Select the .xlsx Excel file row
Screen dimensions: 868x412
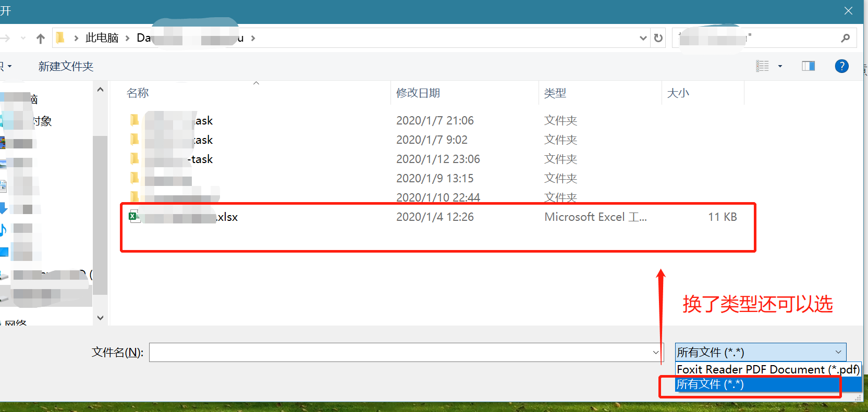pyautogui.click(x=435, y=217)
